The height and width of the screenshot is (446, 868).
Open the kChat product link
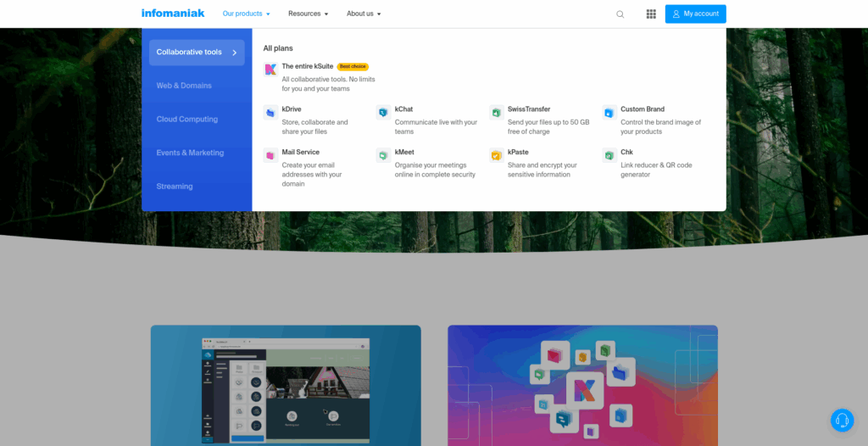coord(403,109)
